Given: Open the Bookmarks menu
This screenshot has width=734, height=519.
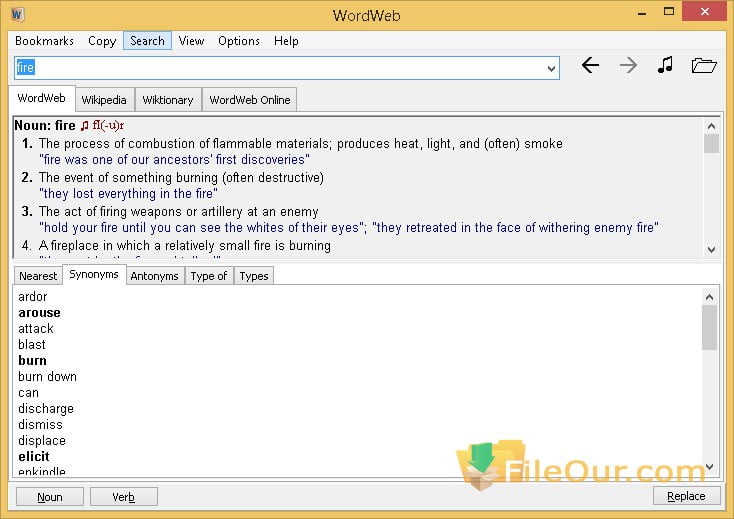Looking at the screenshot, I should tap(44, 41).
